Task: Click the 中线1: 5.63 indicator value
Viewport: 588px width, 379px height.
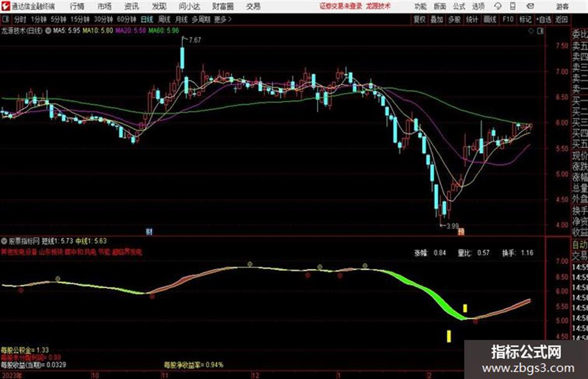Action: coord(91,241)
